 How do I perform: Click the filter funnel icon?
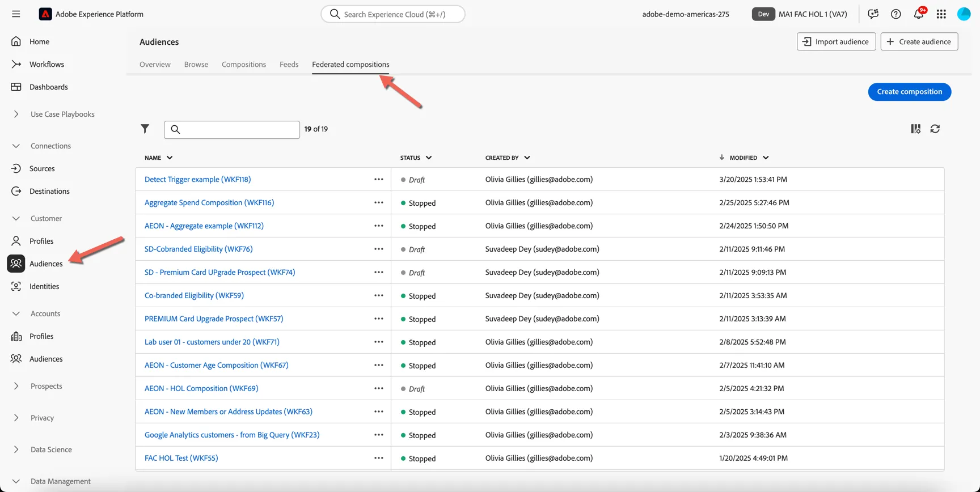[x=145, y=129]
